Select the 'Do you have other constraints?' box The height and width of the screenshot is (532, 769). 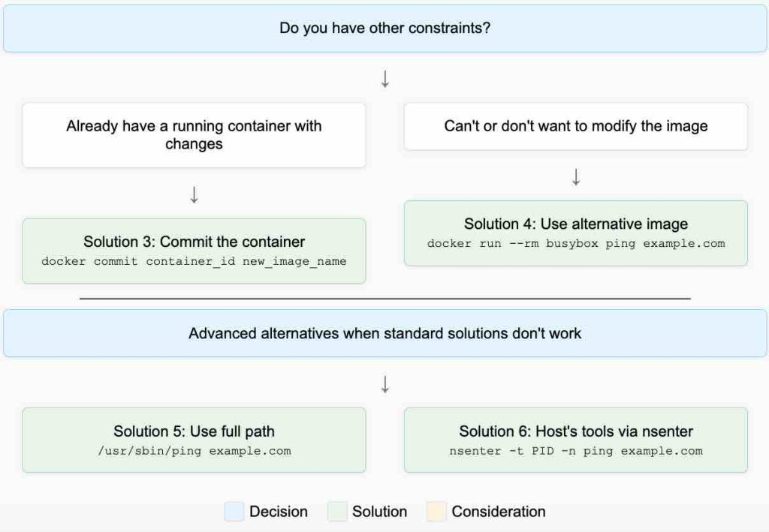384,29
